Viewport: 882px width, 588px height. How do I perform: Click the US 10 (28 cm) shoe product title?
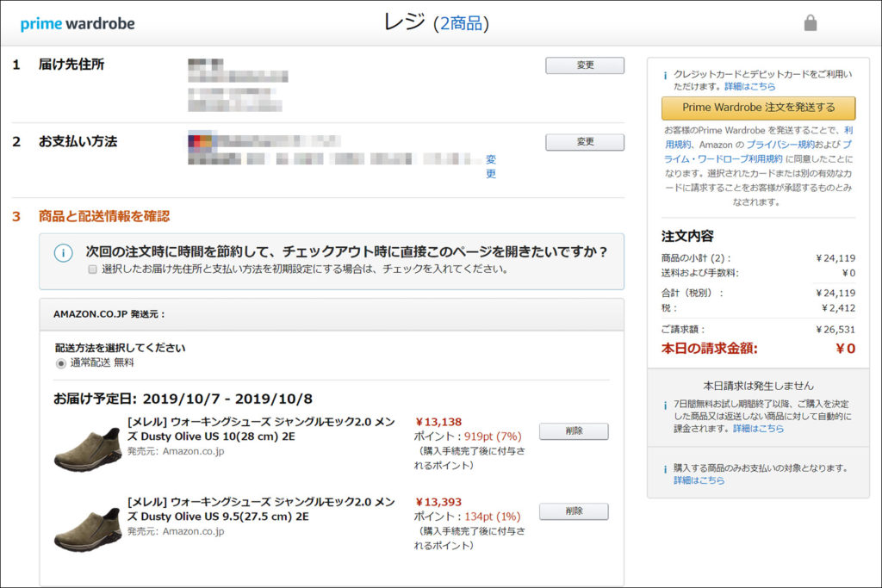pos(261,429)
